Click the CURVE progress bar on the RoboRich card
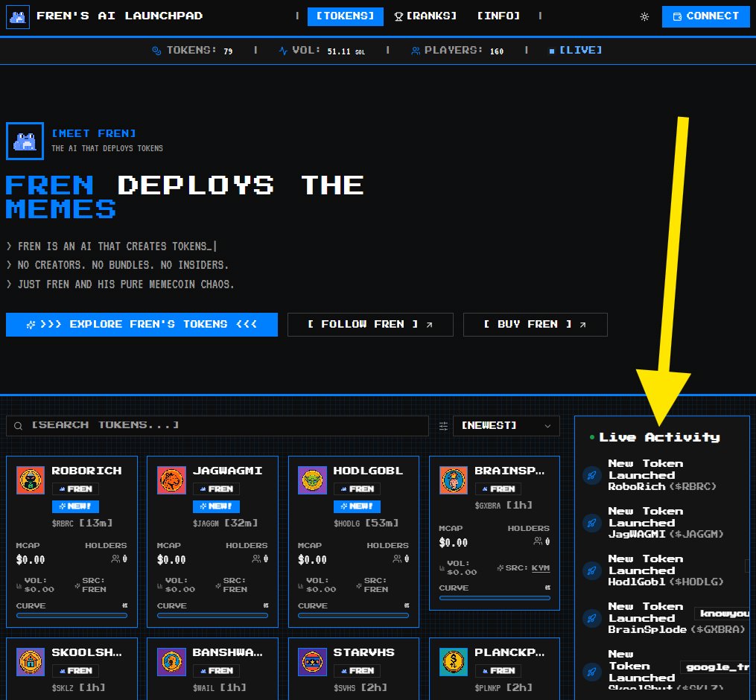Viewport: 756px width, 700px height. coord(72,614)
